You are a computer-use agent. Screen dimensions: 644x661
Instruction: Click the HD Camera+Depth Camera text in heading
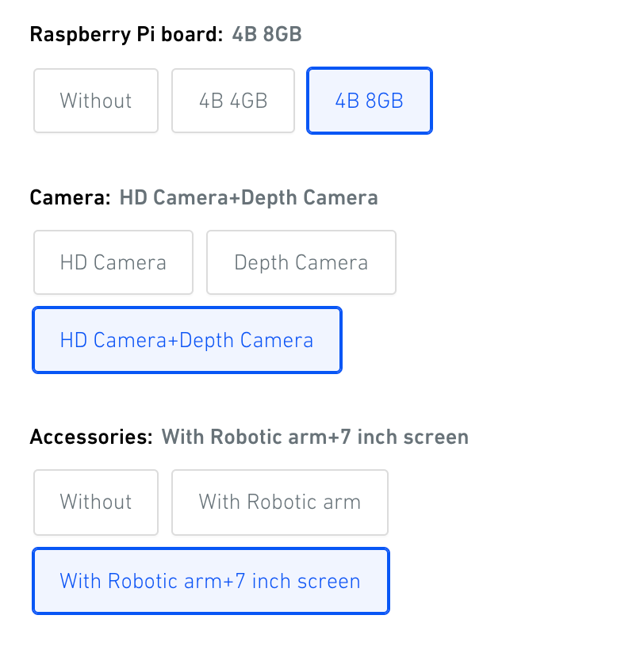249,197
